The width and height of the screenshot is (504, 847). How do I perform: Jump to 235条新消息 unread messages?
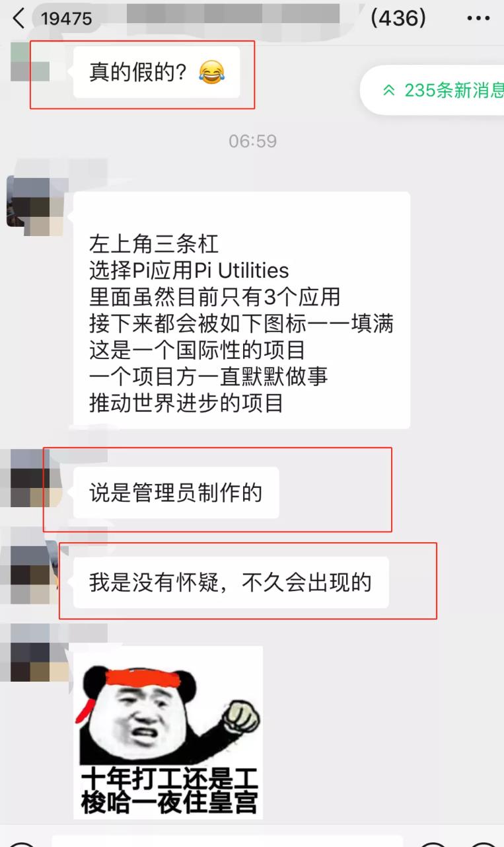pyautogui.click(x=433, y=91)
